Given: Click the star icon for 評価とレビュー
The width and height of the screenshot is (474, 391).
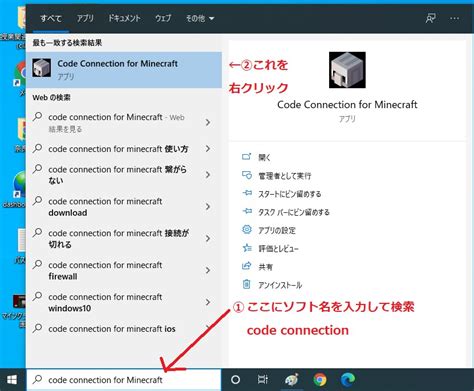Looking at the screenshot, I should click(x=247, y=248).
